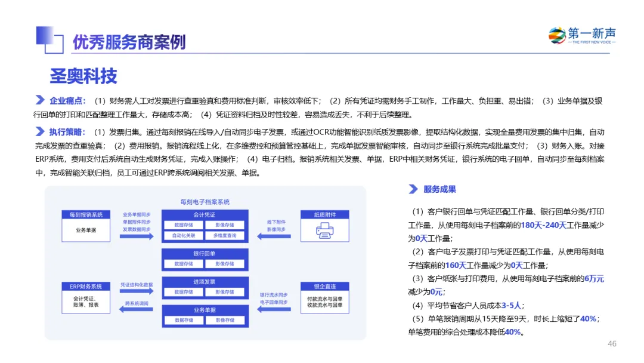The width and height of the screenshot is (644, 363).
Task: Click the 会计凭证 header in center column
Action: 205,214
